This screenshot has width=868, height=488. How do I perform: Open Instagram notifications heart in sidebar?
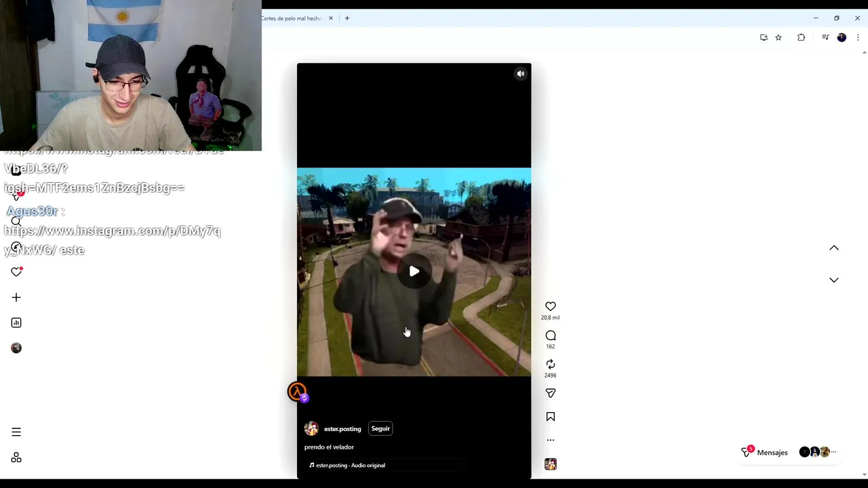tap(16, 272)
